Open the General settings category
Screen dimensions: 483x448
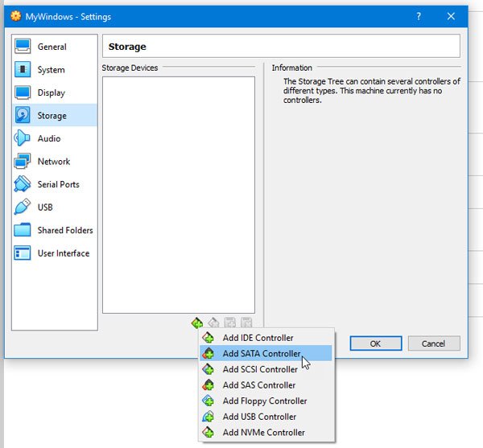52,47
